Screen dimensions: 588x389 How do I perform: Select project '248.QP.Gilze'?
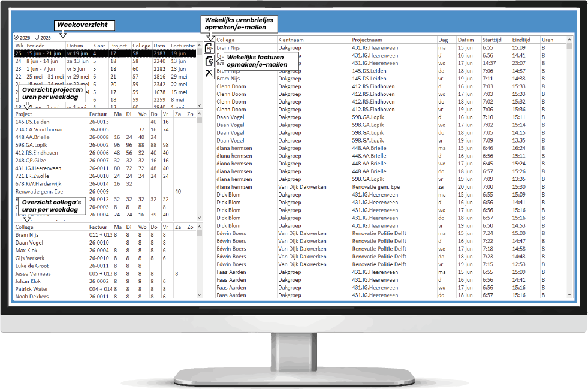[31, 161]
